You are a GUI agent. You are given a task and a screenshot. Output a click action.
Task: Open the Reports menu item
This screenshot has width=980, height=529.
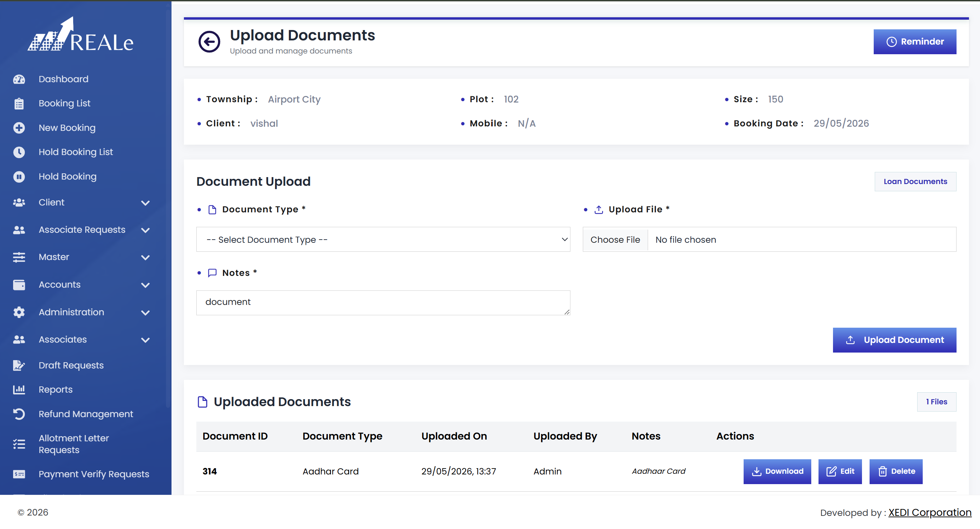56,390
